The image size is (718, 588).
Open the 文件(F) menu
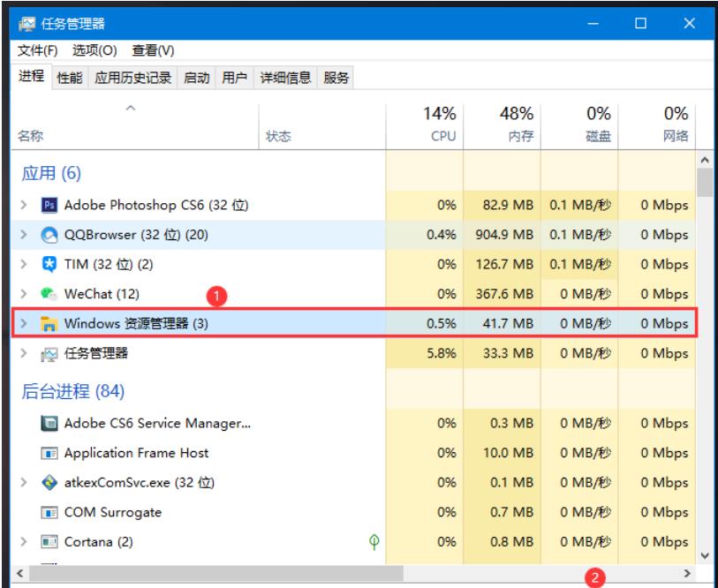pos(38,50)
